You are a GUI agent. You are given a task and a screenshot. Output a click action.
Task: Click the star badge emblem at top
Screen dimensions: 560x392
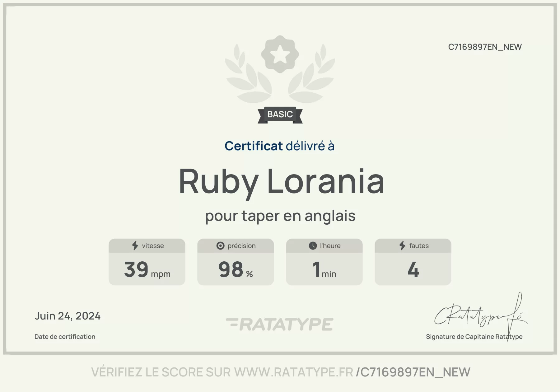(x=280, y=54)
